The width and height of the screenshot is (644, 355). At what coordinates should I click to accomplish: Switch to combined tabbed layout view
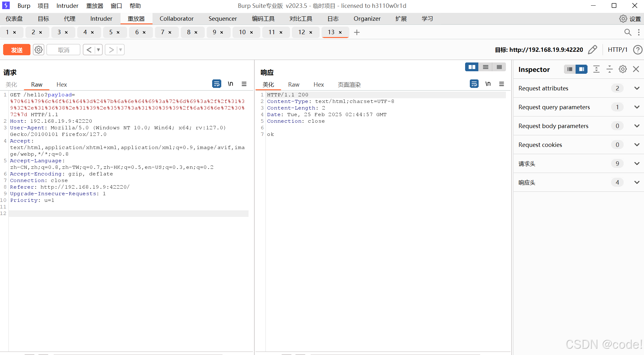(499, 67)
